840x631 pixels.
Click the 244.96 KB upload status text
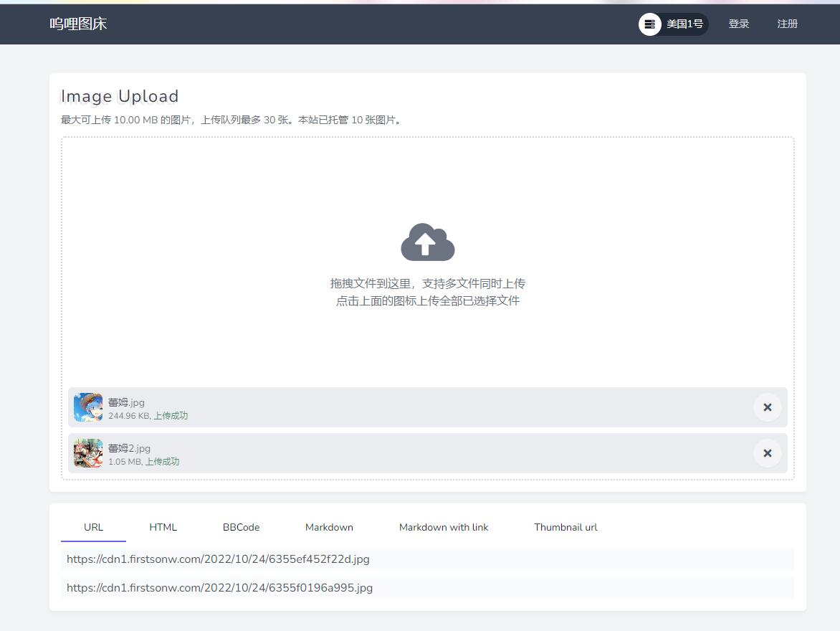(148, 416)
